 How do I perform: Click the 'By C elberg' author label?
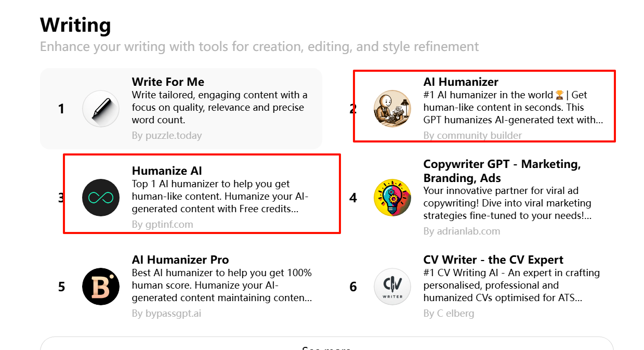pyautogui.click(x=449, y=314)
